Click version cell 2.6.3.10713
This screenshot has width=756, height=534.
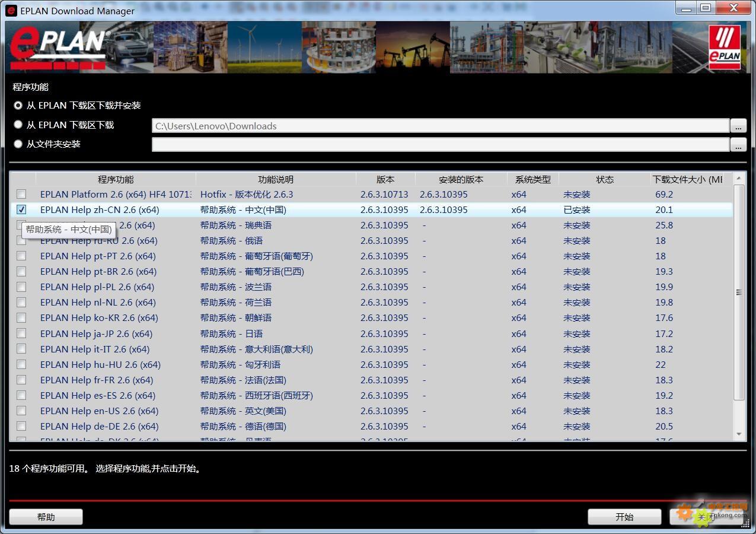384,194
